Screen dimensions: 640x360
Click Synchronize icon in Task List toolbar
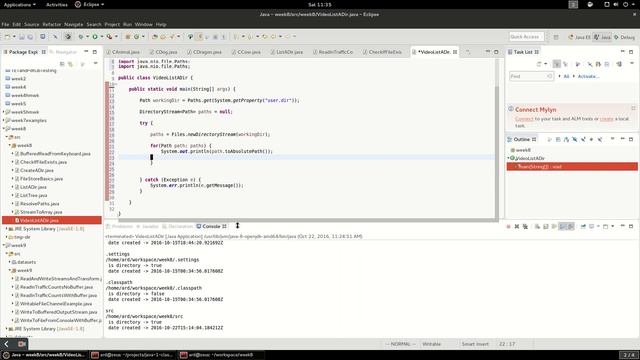click(619, 64)
